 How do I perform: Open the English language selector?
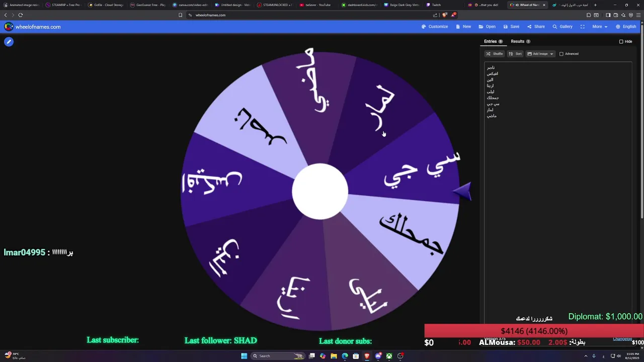tap(626, 27)
